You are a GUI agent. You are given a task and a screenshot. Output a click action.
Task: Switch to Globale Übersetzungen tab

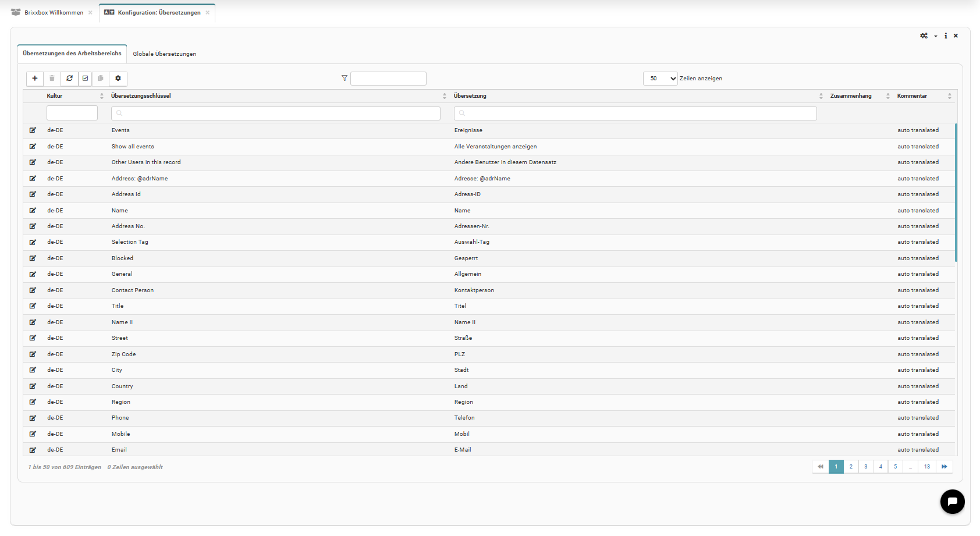pos(164,54)
